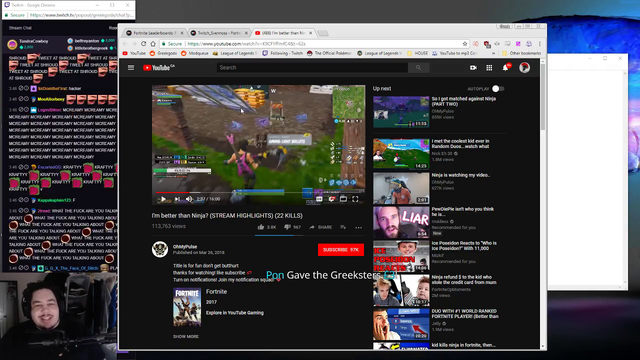Go back with Chrome's back arrow
This screenshot has height=360, width=640.
coord(125,44)
